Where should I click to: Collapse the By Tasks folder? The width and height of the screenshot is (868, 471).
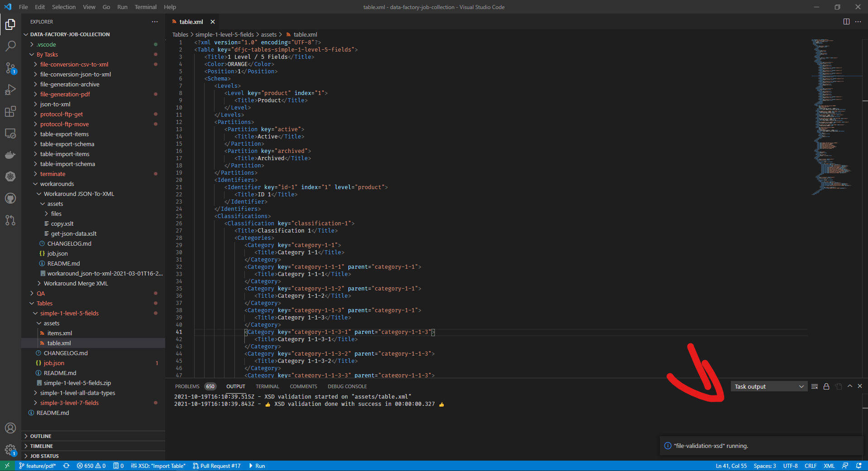[47, 55]
